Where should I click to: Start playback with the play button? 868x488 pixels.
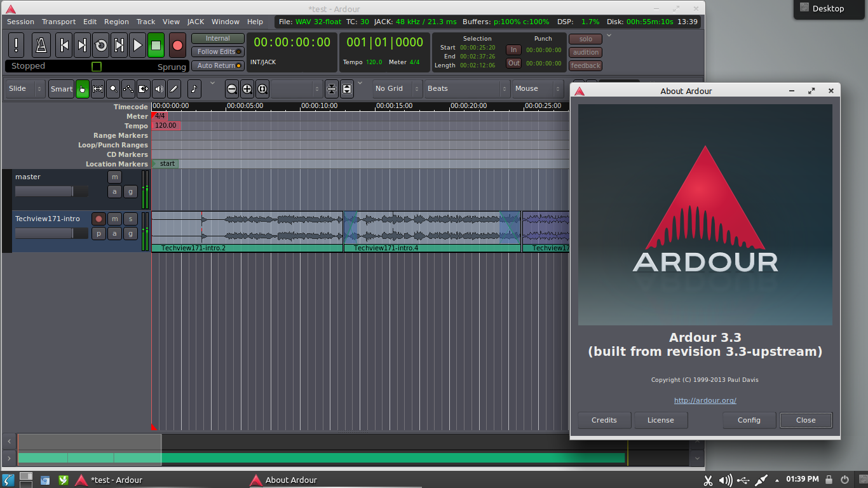tap(138, 45)
